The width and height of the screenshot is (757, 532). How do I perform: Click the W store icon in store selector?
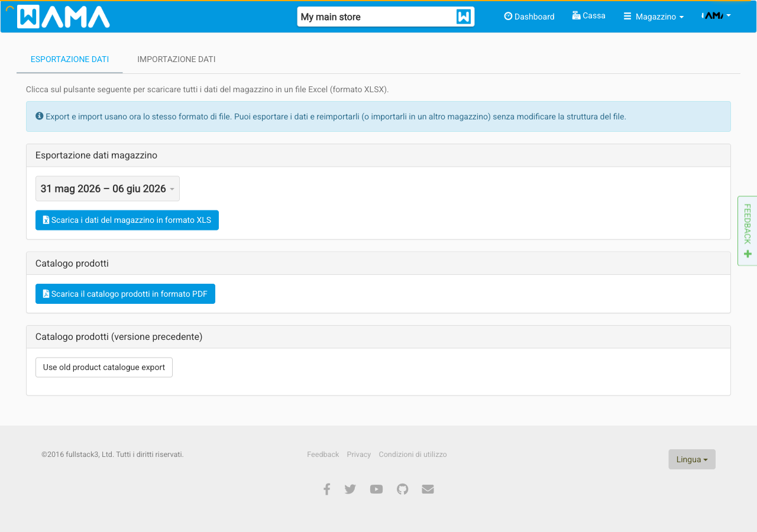coord(464,17)
